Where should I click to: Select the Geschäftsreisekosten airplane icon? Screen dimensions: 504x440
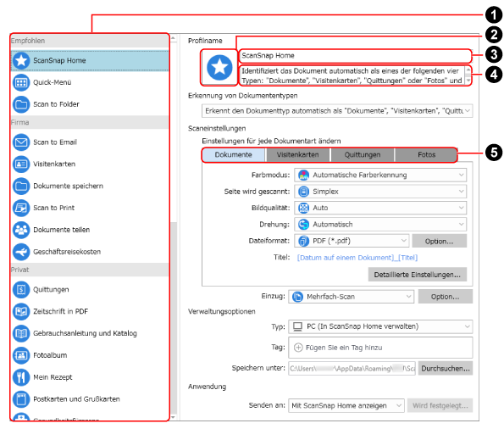(21, 252)
